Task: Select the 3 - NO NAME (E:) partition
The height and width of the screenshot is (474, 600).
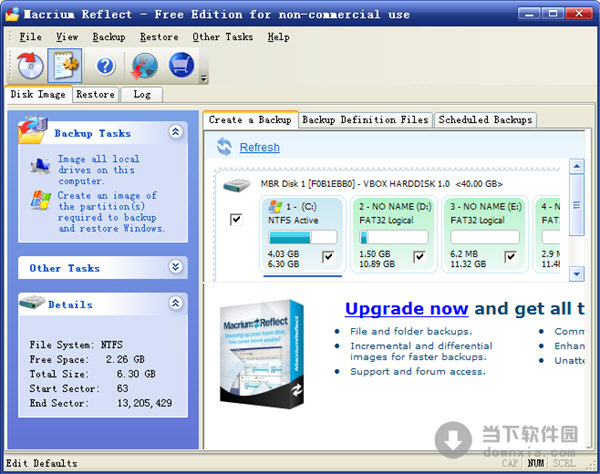Action: click(485, 234)
